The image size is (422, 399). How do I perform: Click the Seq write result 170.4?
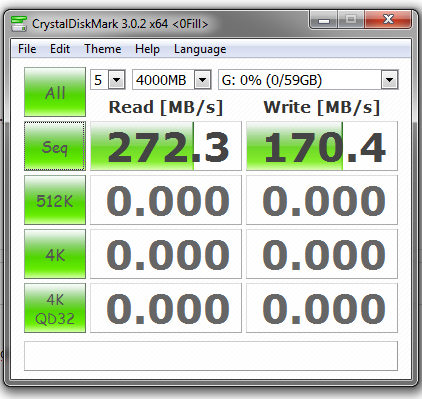322,146
